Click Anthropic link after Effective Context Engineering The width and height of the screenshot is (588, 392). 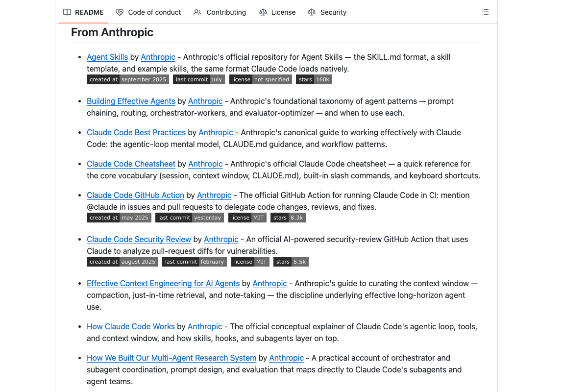click(269, 283)
